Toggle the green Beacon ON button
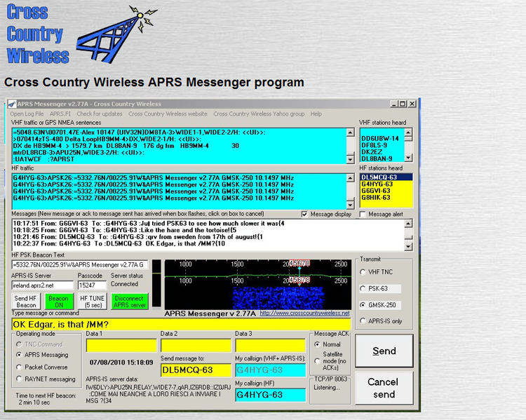526x420 pixels. point(59,302)
